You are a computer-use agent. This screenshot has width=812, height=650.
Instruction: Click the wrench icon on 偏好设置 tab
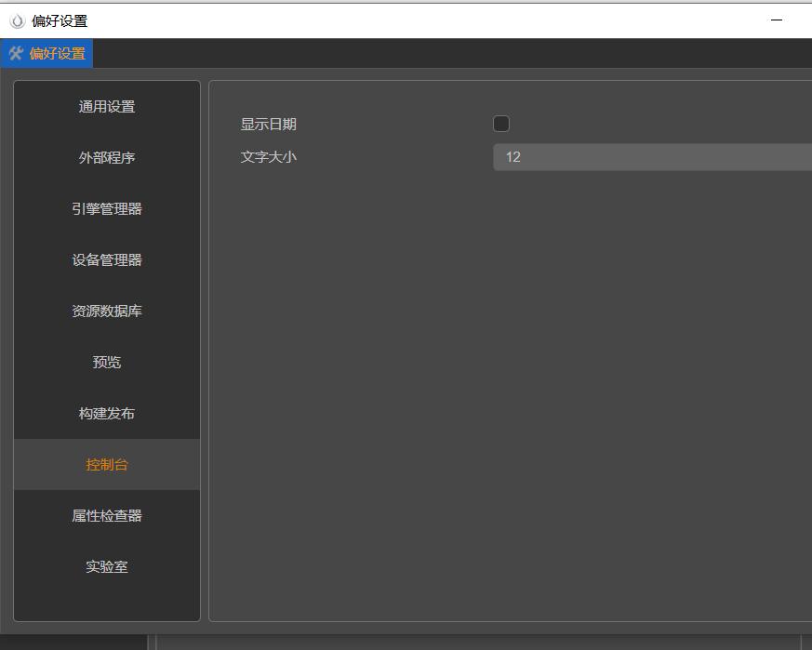click(x=15, y=53)
